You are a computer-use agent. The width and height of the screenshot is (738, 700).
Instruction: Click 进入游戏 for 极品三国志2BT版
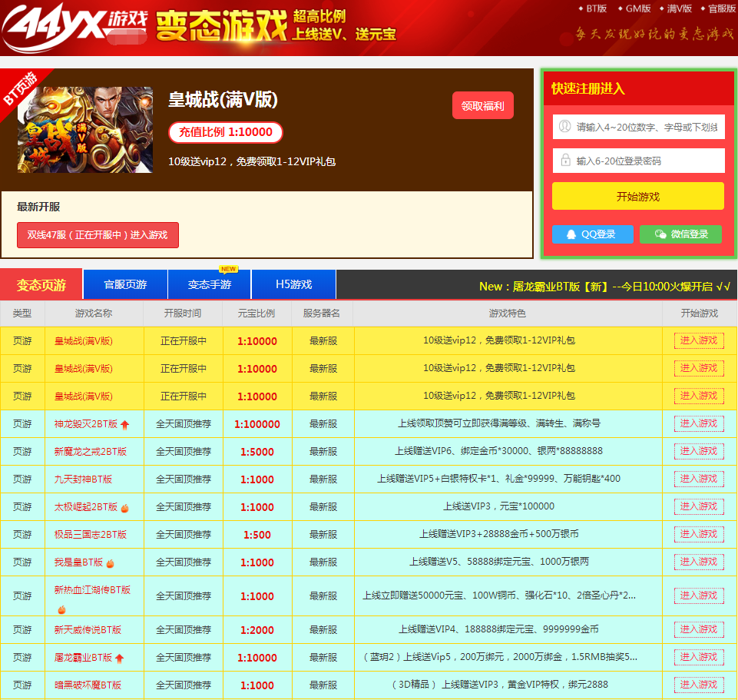tap(698, 534)
